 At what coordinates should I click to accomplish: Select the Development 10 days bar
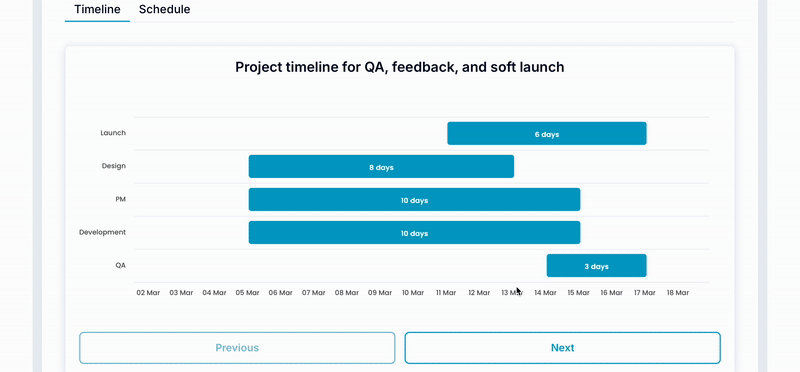click(x=414, y=233)
